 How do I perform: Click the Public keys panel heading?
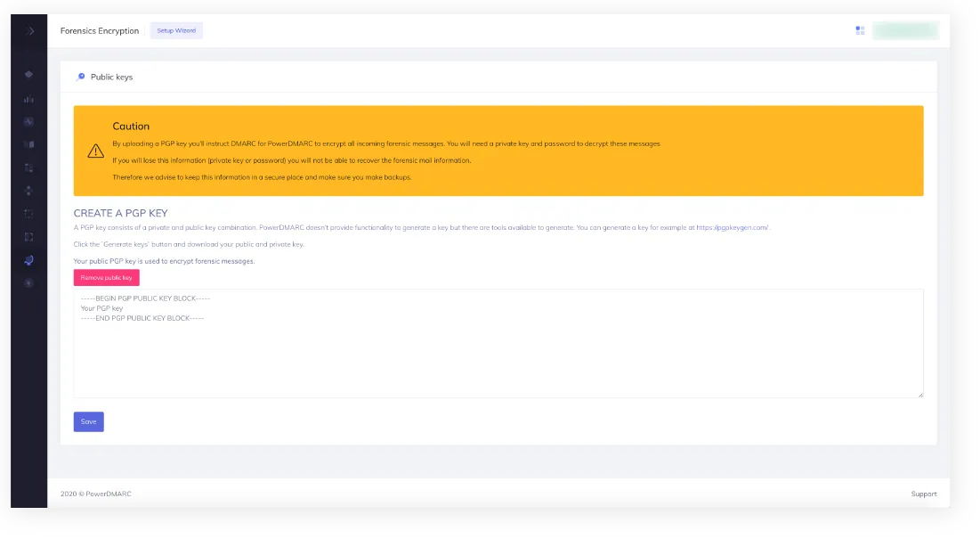point(112,77)
